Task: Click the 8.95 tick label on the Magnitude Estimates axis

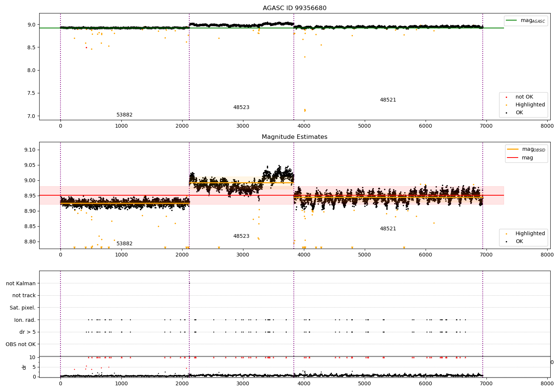Action: [30, 196]
